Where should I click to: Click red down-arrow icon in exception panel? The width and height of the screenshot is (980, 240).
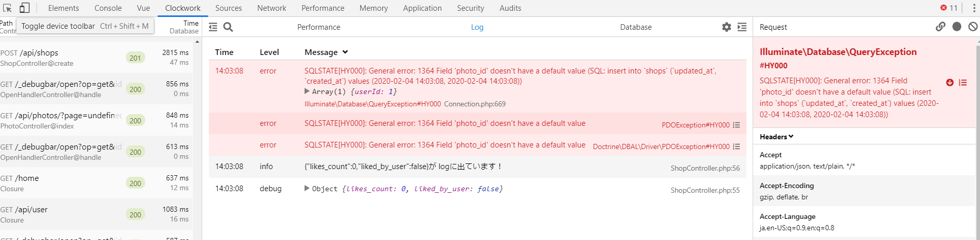(x=950, y=83)
